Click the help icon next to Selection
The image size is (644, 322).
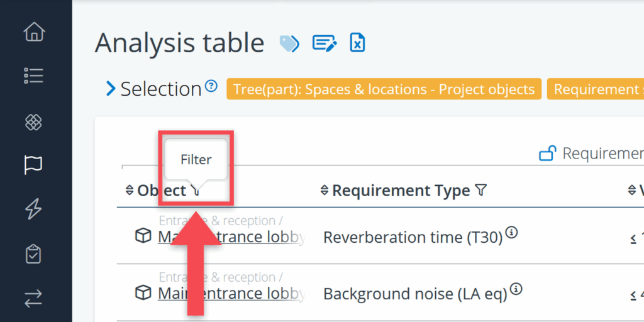(211, 86)
